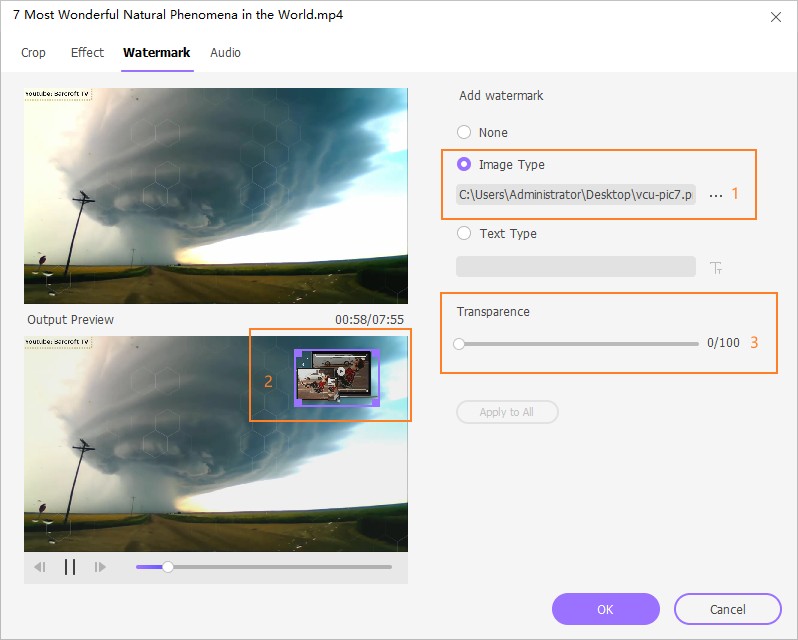Switch to the Crop tab
The image size is (798, 640).
pyautogui.click(x=33, y=52)
